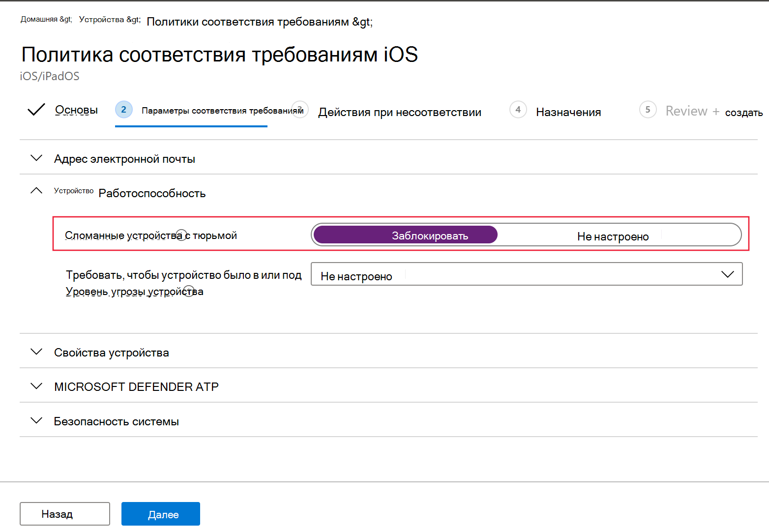Set jailbroken devices to Заблокировать

point(406,235)
